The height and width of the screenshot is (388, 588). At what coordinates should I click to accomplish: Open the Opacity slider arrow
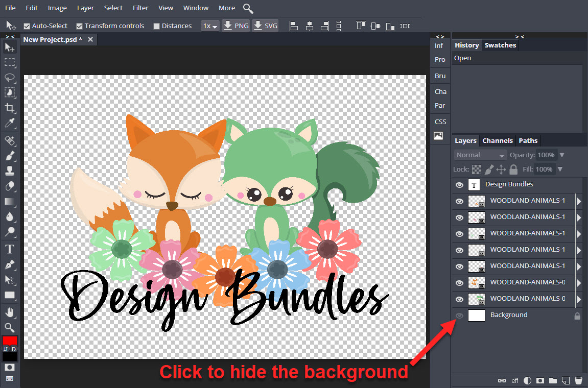coord(562,155)
